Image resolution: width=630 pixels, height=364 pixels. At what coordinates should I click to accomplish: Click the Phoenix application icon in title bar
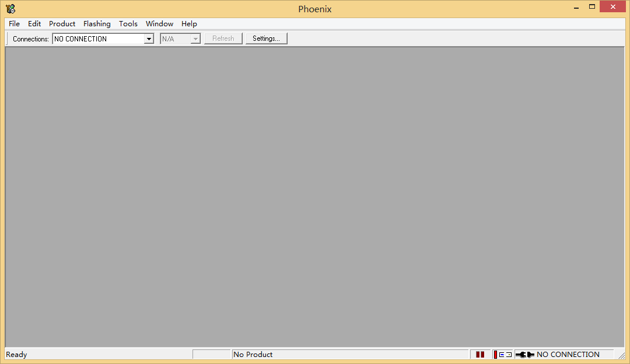pos(10,8)
